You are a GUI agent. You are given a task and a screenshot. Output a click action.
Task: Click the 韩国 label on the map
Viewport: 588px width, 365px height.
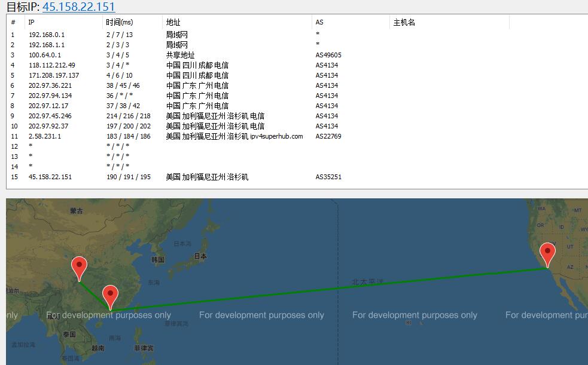158,259
